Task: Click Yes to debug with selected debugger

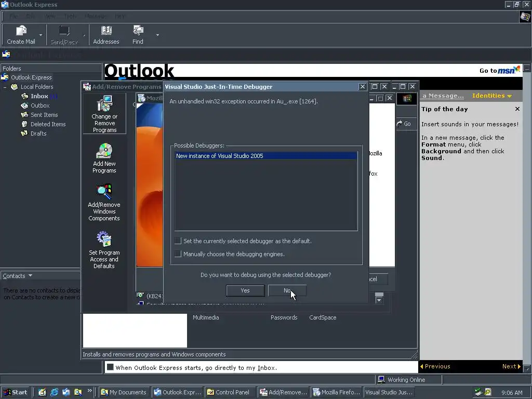Action: (x=245, y=290)
